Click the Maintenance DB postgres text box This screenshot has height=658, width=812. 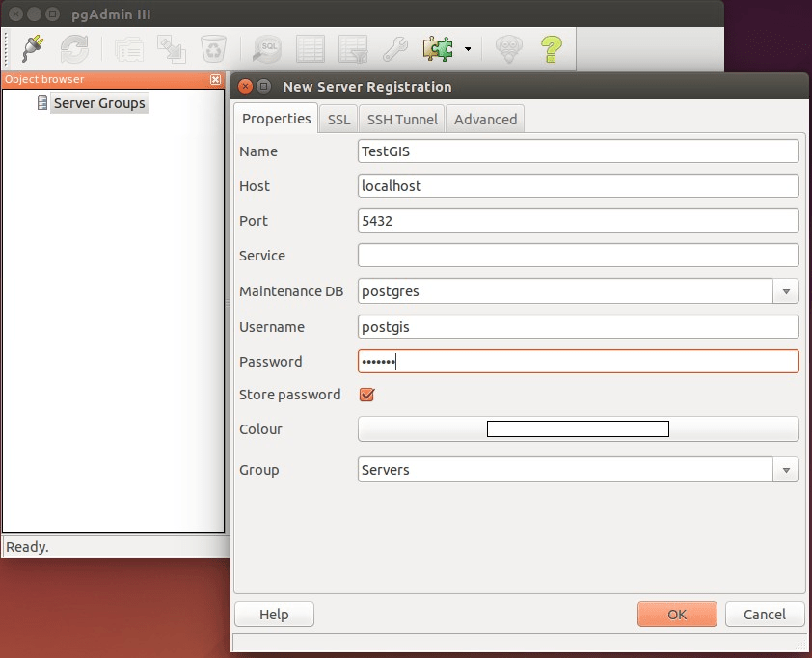click(x=565, y=291)
